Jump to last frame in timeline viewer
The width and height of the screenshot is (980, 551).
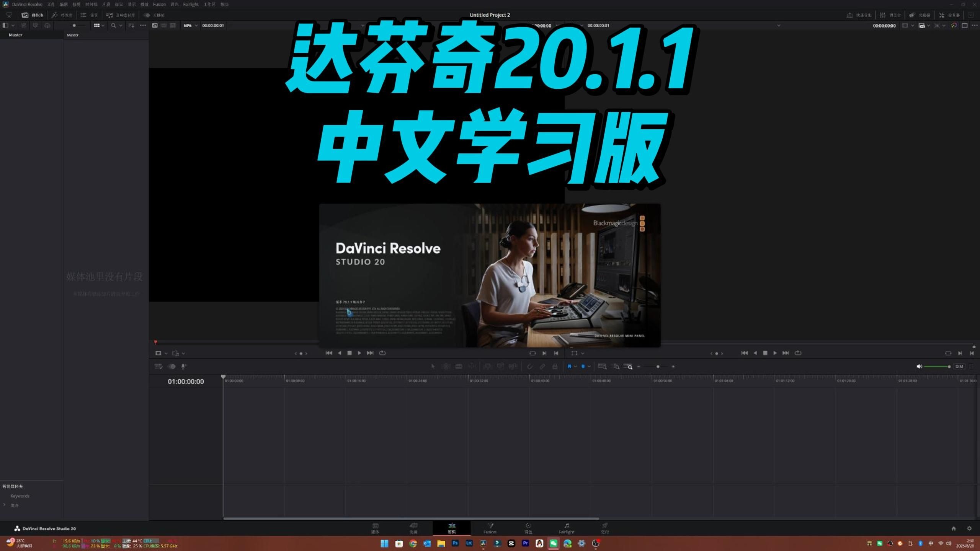point(786,353)
